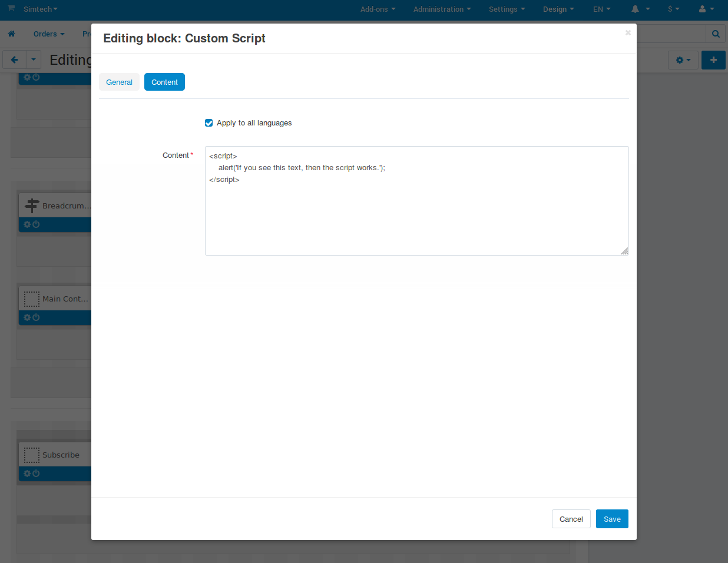Click the shopping cart icon by Simtech

coord(11,8)
